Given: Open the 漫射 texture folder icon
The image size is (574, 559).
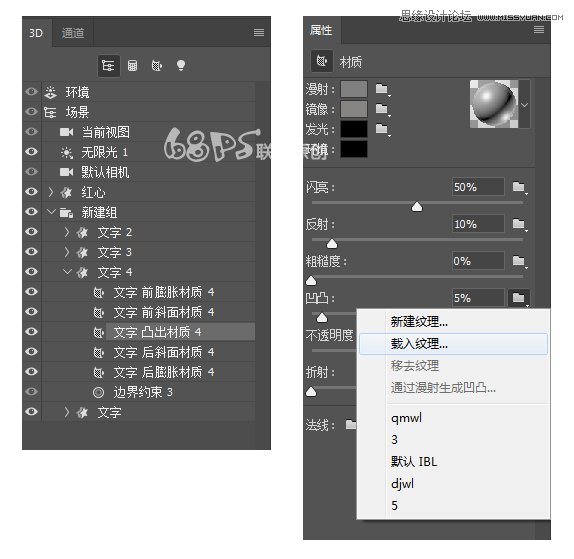Looking at the screenshot, I should coord(383,89).
